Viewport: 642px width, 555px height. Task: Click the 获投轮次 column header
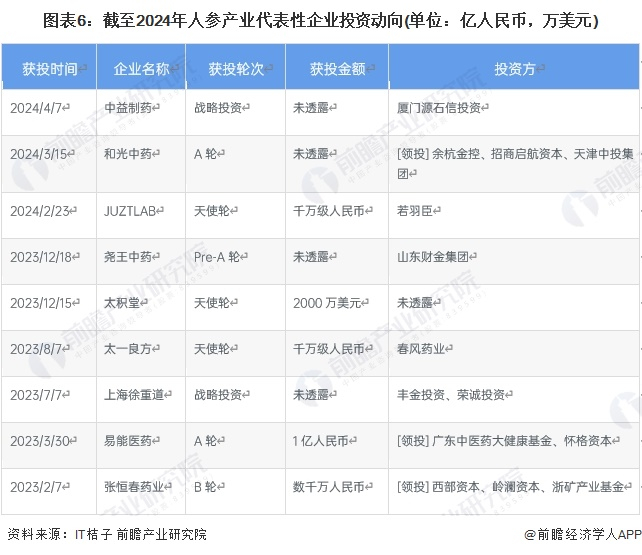235,67
